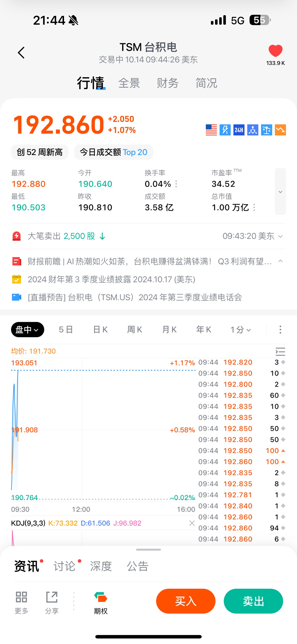The height and width of the screenshot is (644, 297).
Task: Switch to 讨论 bottom tab
Action: pyautogui.click(x=65, y=566)
